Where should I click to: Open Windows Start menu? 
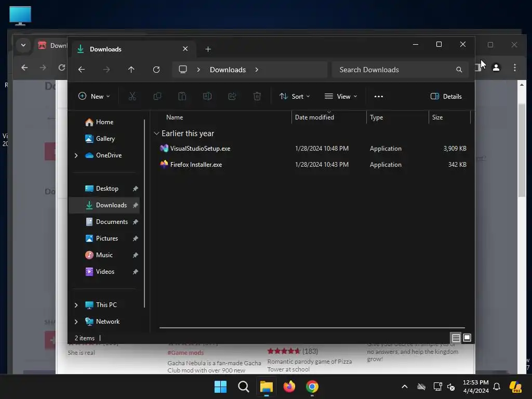click(220, 387)
